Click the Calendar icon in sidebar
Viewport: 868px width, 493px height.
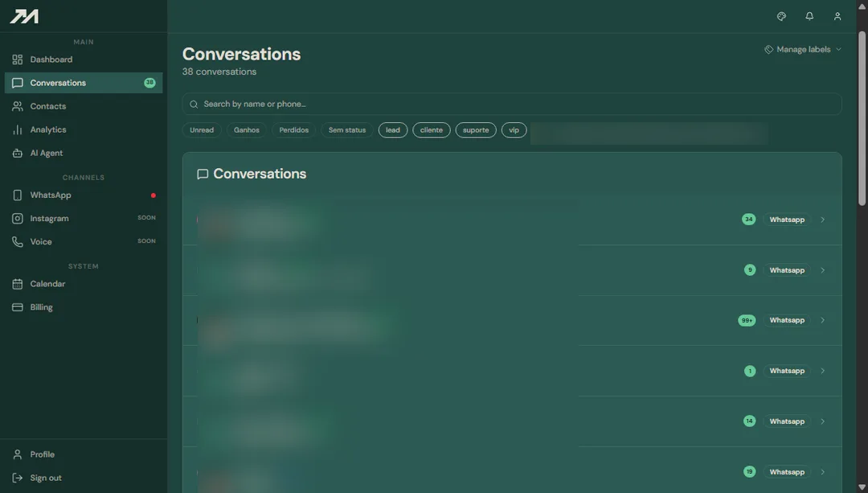point(17,284)
